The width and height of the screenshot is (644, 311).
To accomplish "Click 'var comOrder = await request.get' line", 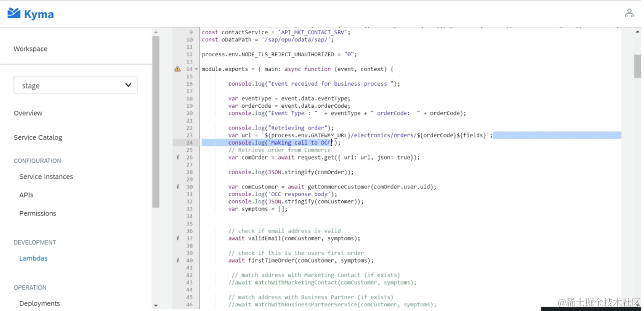I will coord(324,157).
